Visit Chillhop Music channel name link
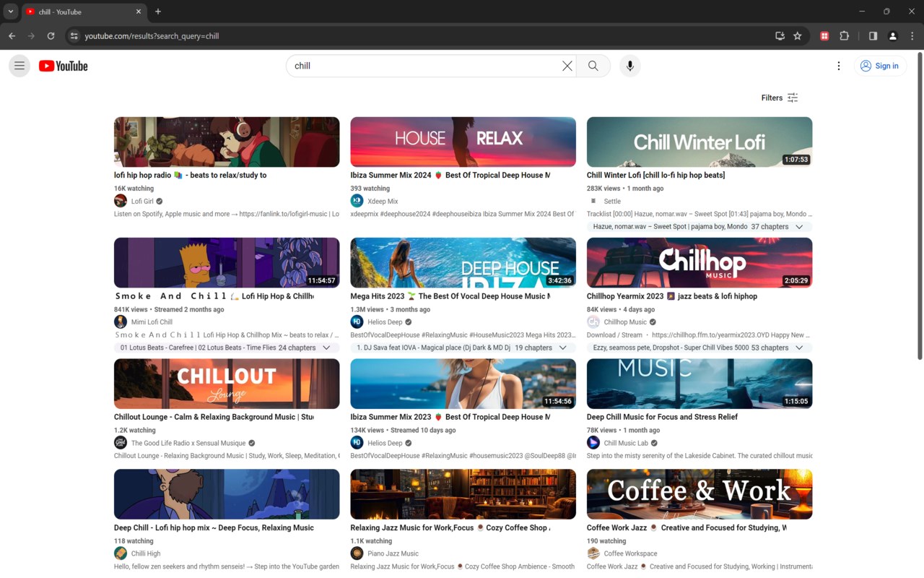This screenshot has height=578, width=924. coord(625,322)
